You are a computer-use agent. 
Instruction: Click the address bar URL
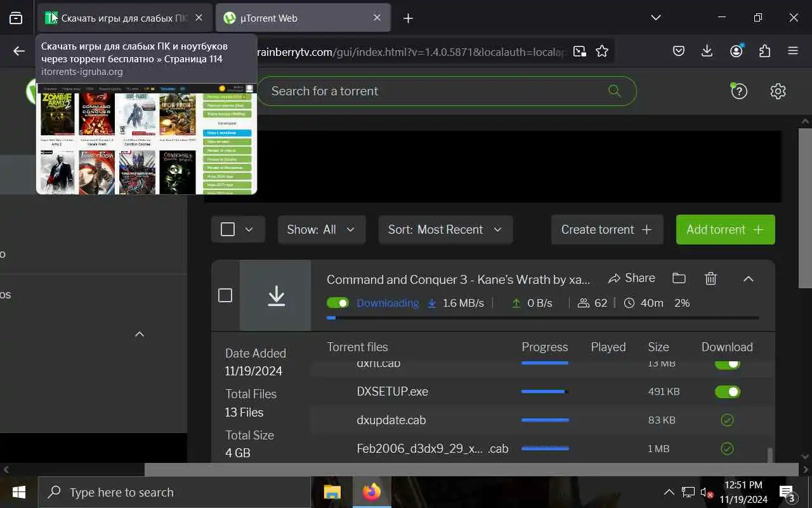point(411,52)
